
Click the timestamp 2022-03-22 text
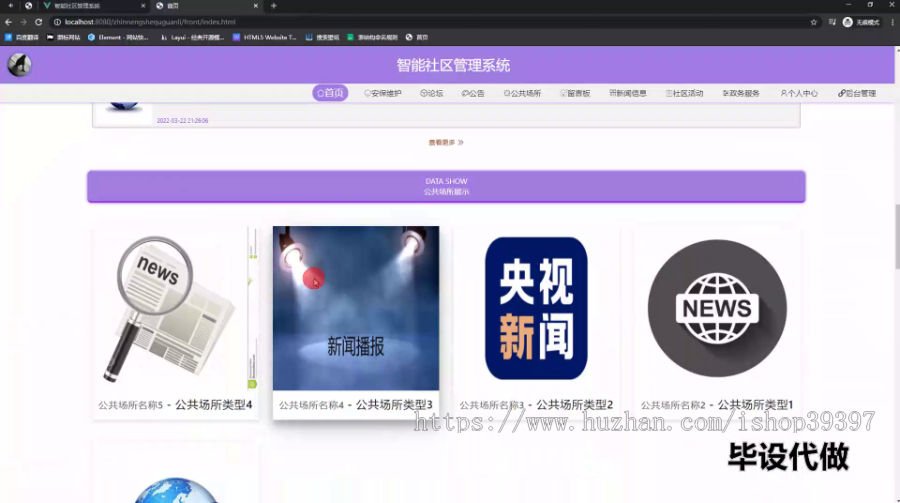[x=183, y=121]
